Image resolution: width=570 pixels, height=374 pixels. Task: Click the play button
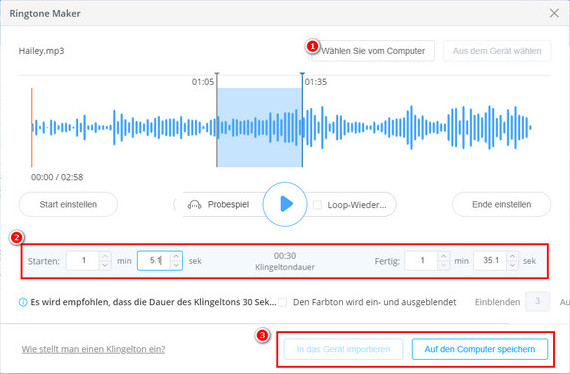(285, 204)
